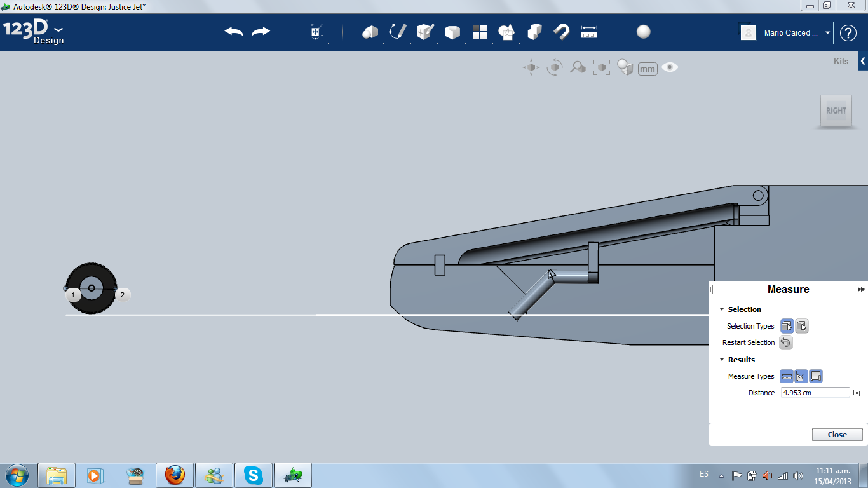868x488 pixels.
Task: Open Windows Live Messenger from the taskbar
Action: 214,475
